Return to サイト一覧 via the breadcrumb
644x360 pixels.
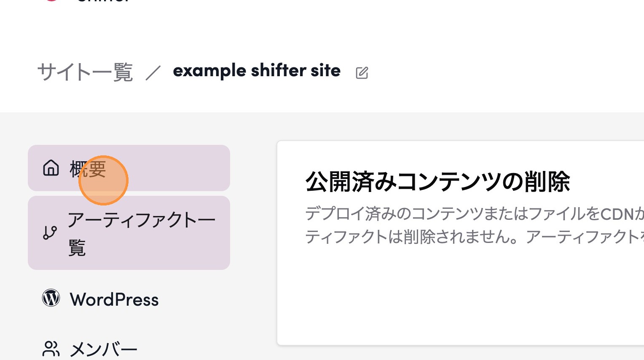pyautogui.click(x=85, y=72)
